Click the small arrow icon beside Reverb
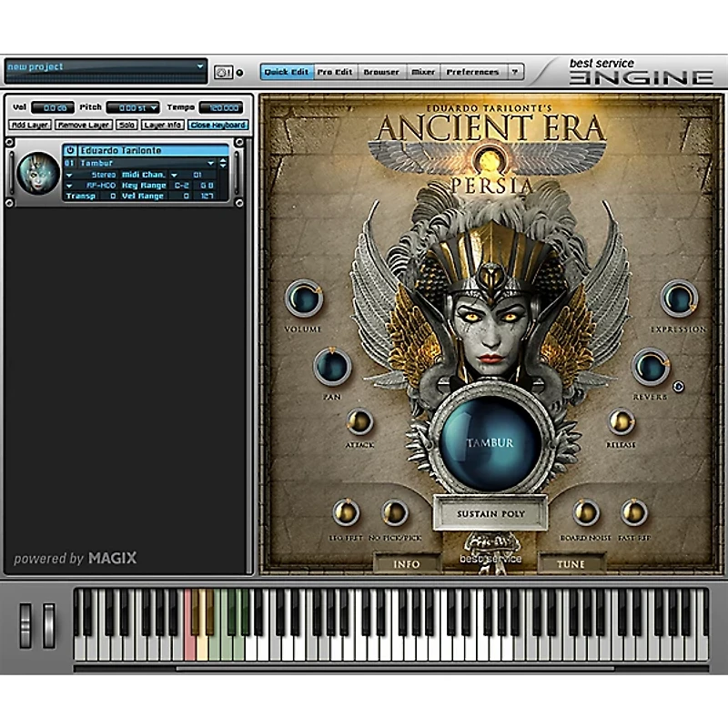Screen dimensions: 728x728 pyautogui.click(x=678, y=387)
